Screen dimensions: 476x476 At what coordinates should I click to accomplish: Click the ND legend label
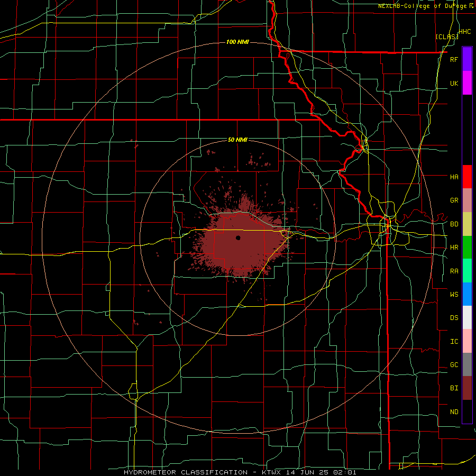(x=454, y=412)
